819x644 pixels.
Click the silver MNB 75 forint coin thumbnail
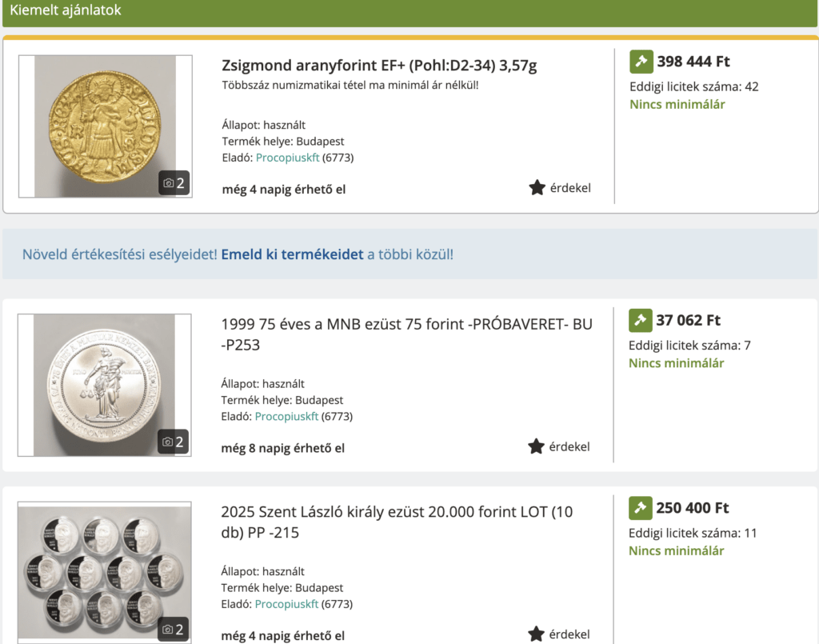104,384
